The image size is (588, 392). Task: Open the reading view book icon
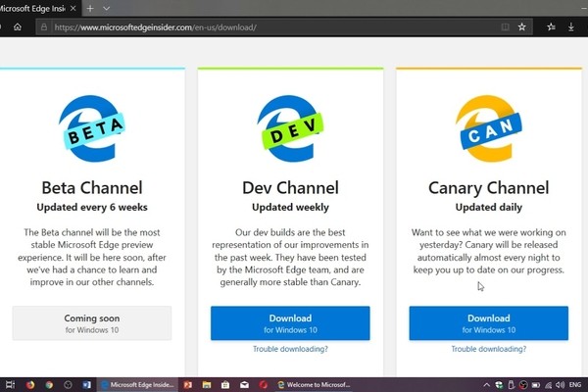pos(505,27)
